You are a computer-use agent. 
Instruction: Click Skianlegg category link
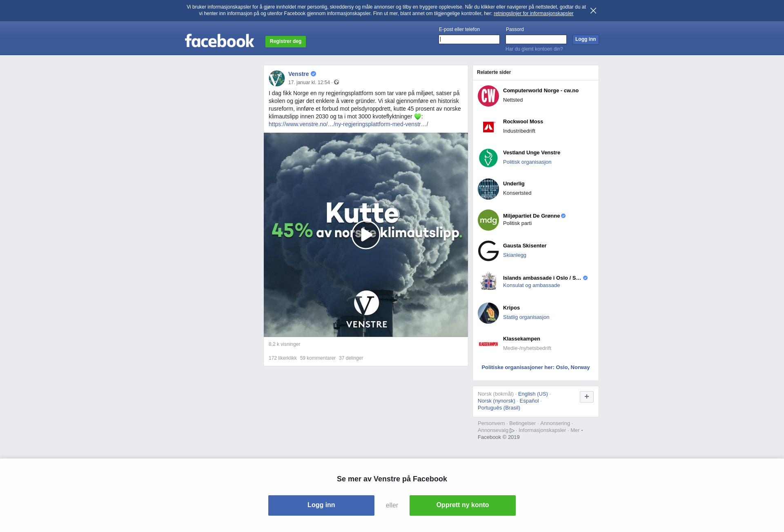pyautogui.click(x=514, y=255)
